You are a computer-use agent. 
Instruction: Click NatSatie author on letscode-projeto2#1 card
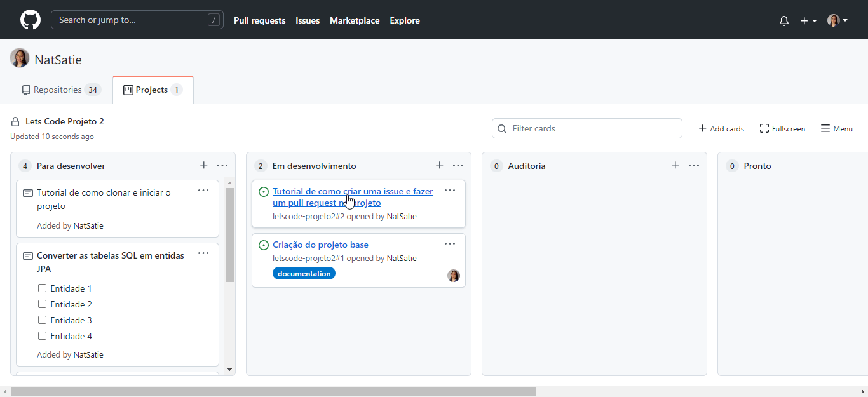tap(402, 258)
